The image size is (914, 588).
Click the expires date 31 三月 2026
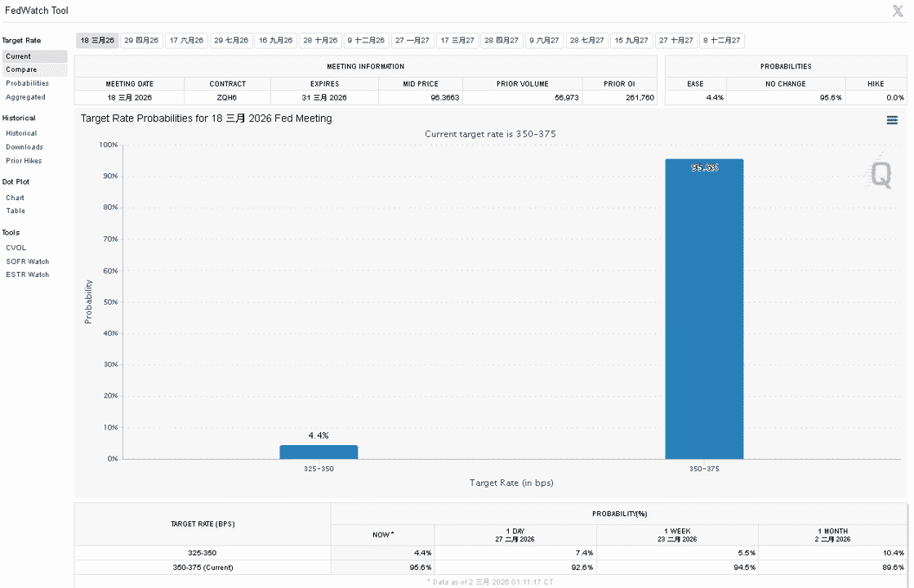(325, 98)
